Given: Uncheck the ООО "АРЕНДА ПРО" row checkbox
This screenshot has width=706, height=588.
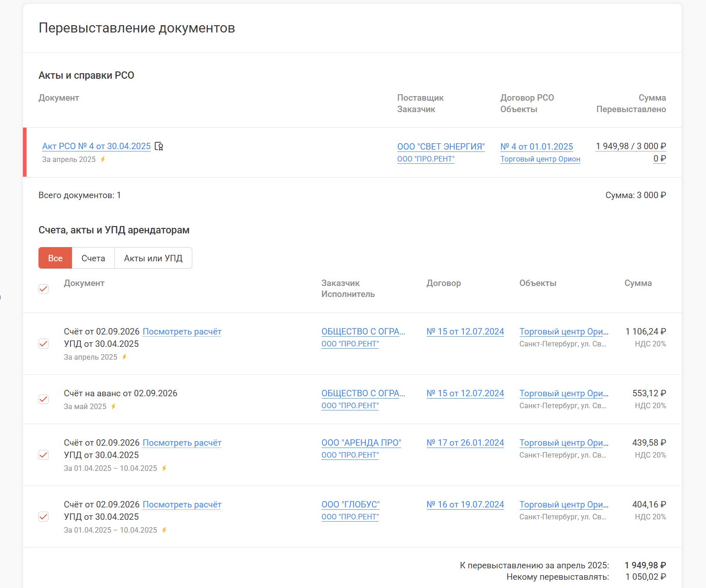Looking at the screenshot, I should pos(43,455).
